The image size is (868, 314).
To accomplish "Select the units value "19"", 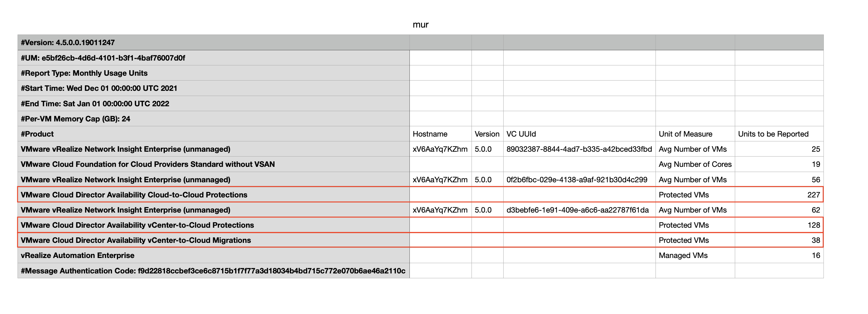I will tap(779, 164).
